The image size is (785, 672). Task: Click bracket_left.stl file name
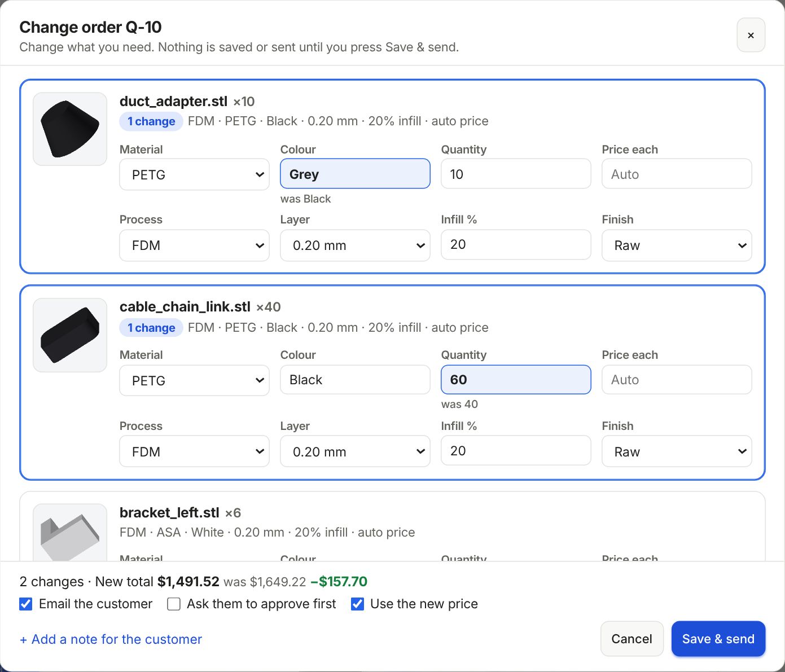(169, 513)
